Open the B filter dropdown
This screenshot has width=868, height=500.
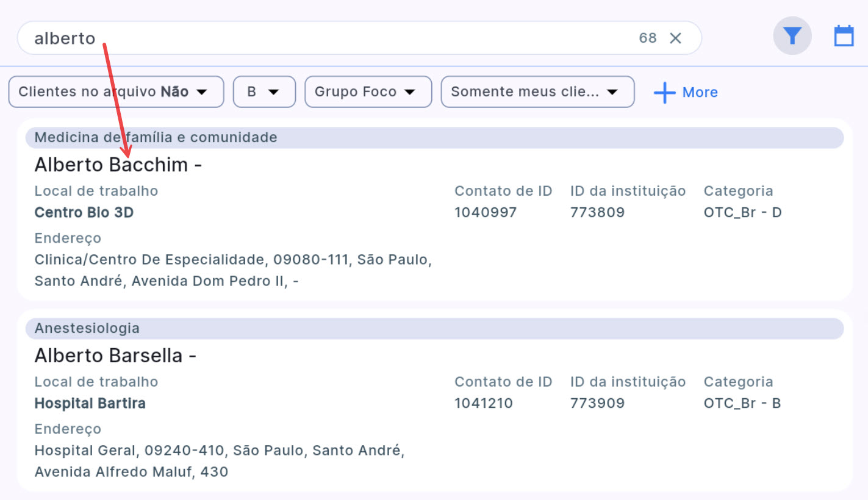[x=264, y=92]
